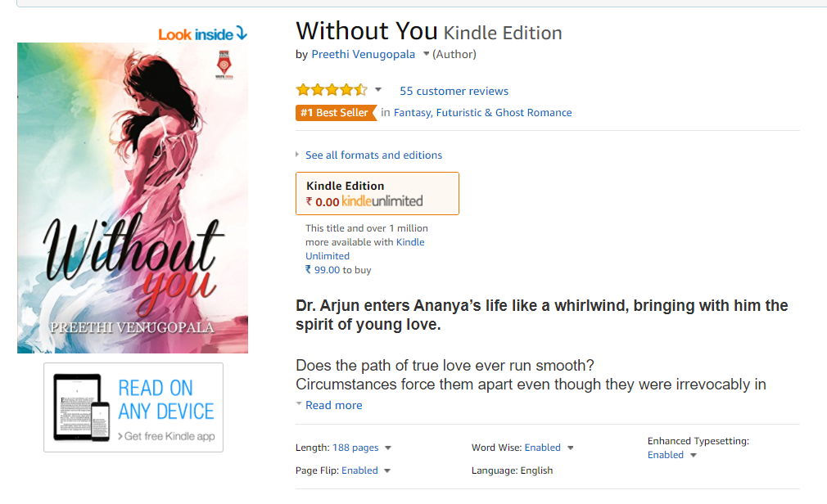Open the Enhanced Typesetting Enabled dropdown arrow
827x504 pixels.
694,456
